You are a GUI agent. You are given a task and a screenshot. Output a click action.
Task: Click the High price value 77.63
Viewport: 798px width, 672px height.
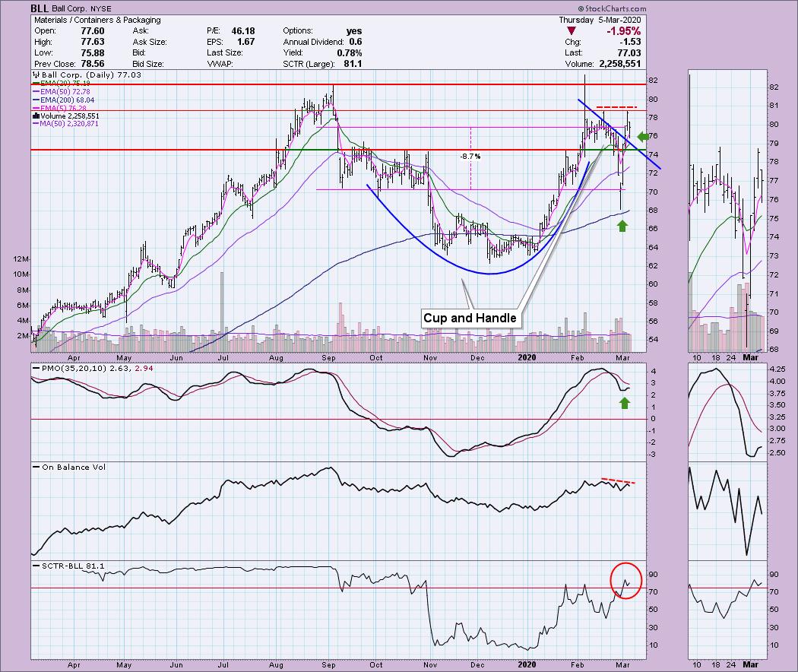click(93, 42)
